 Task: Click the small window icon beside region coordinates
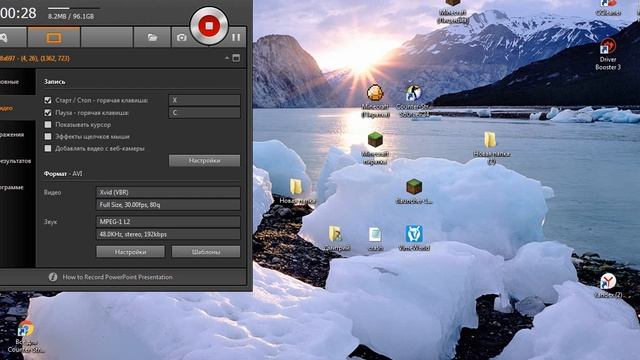[x=236, y=58]
